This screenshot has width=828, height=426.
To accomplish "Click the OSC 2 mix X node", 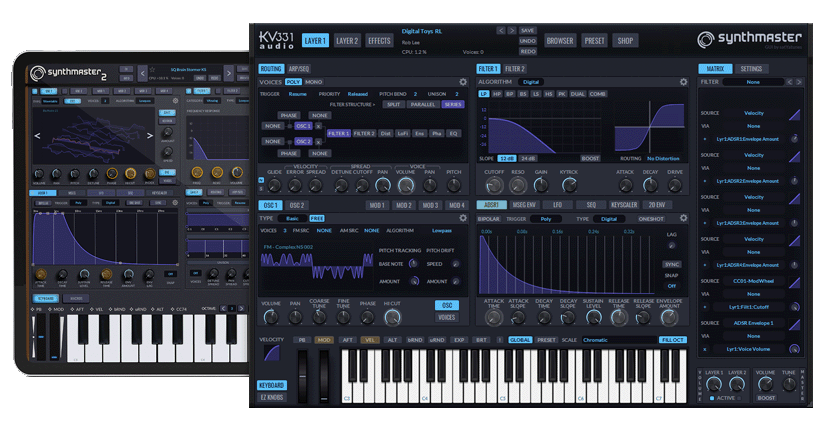I will point(318,142).
